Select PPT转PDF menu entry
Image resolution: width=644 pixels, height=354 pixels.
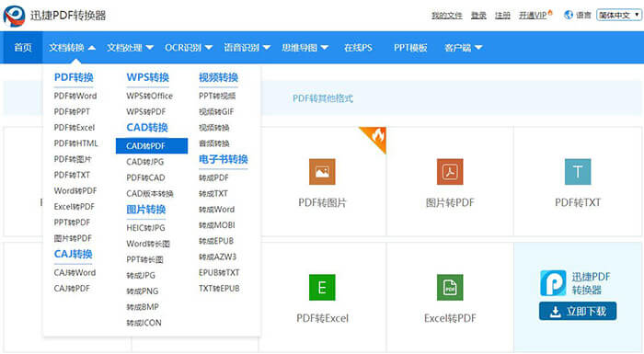[72, 223]
